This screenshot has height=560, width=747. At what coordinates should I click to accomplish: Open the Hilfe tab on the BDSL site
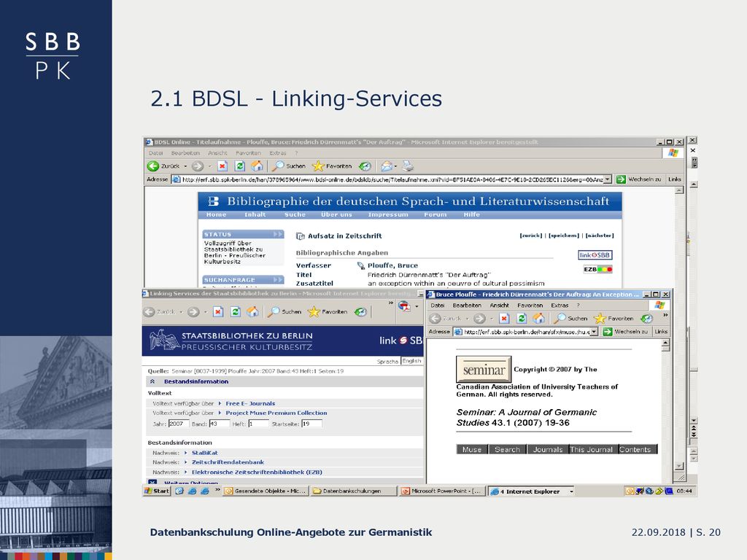tap(472, 215)
